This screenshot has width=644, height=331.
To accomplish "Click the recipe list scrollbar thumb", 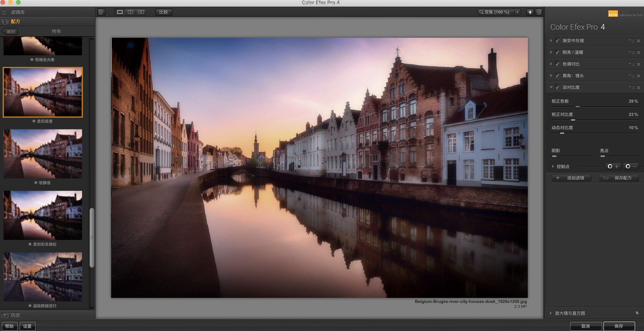I will [x=92, y=238].
